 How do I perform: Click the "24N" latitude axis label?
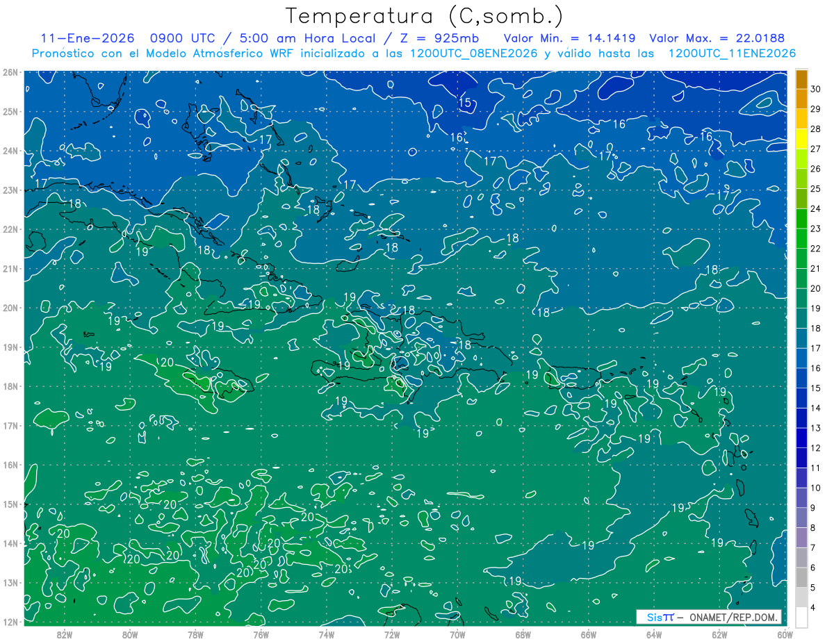10,151
